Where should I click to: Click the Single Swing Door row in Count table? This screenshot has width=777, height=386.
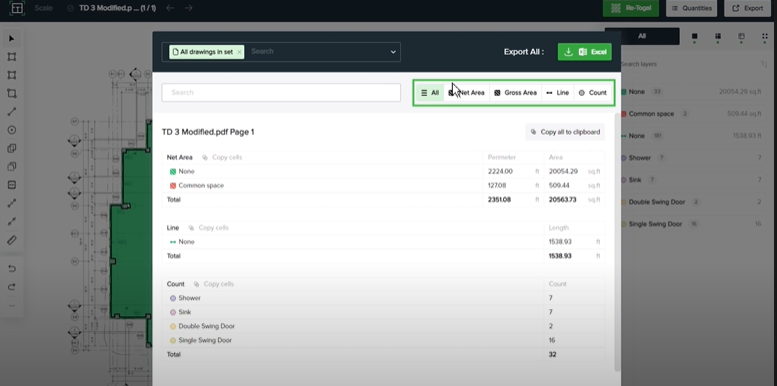(383, 340)
